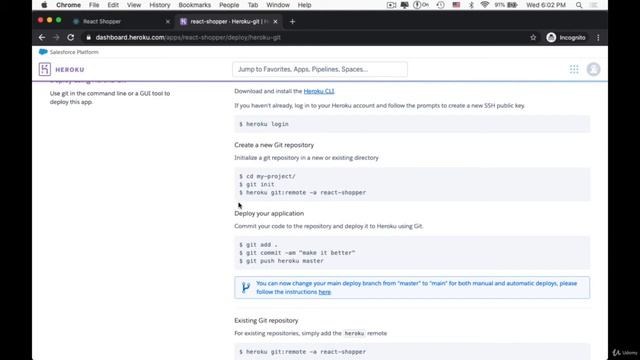The height and width of the screenshot is (360, 640).
Task: Click the git branch icon in notice
Action: [x=245, y=287]
